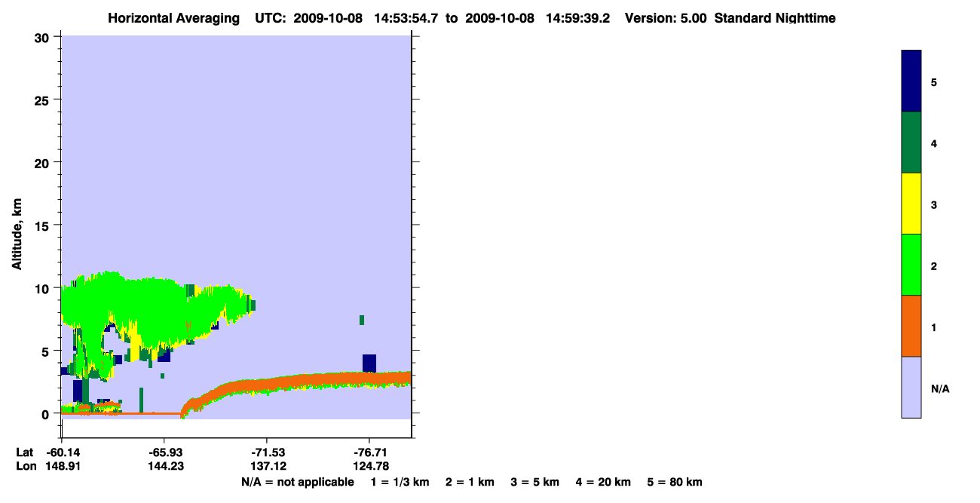Click the colorbar label 'N/A'
Image resolution: width=980 pixels, height=503 pixels.
tap(939, 388)
